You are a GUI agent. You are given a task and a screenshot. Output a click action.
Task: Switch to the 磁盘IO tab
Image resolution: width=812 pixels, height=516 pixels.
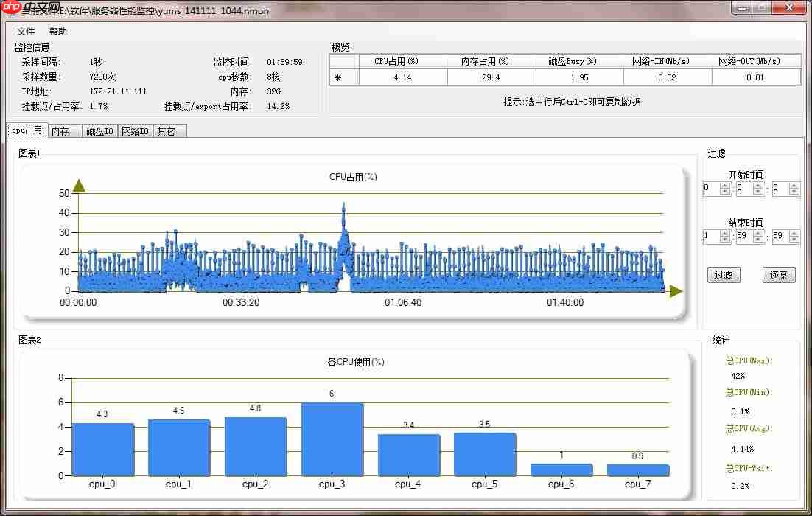pos(100,130)
